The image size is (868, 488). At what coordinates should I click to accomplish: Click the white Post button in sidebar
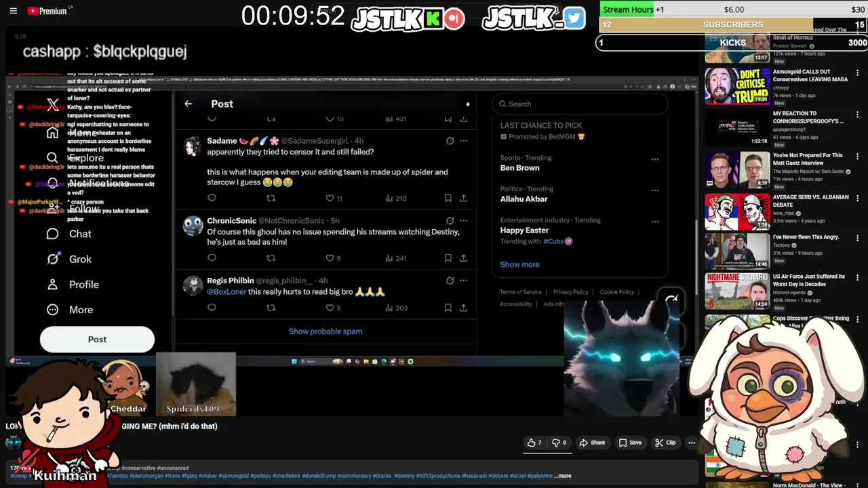pos(97,340)
